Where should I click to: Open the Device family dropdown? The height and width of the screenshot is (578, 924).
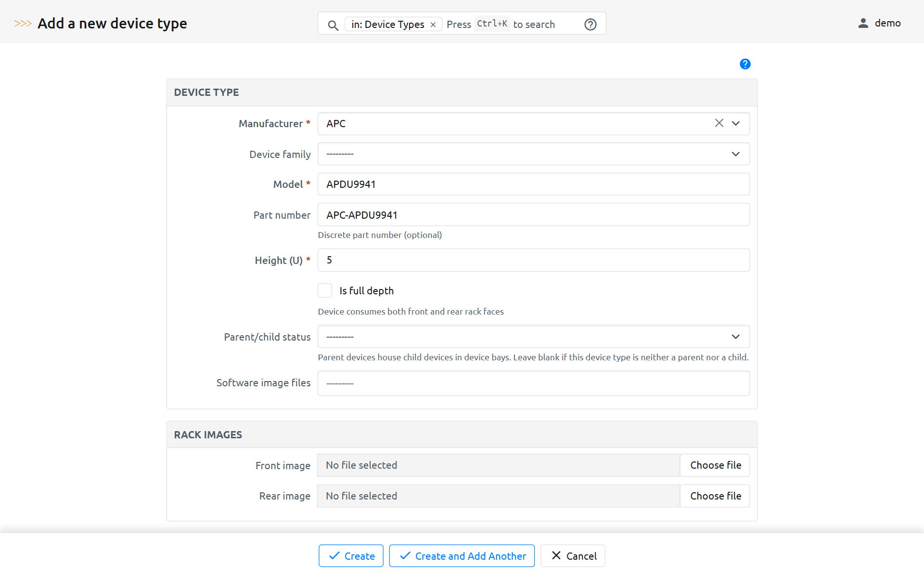(533, 154)
